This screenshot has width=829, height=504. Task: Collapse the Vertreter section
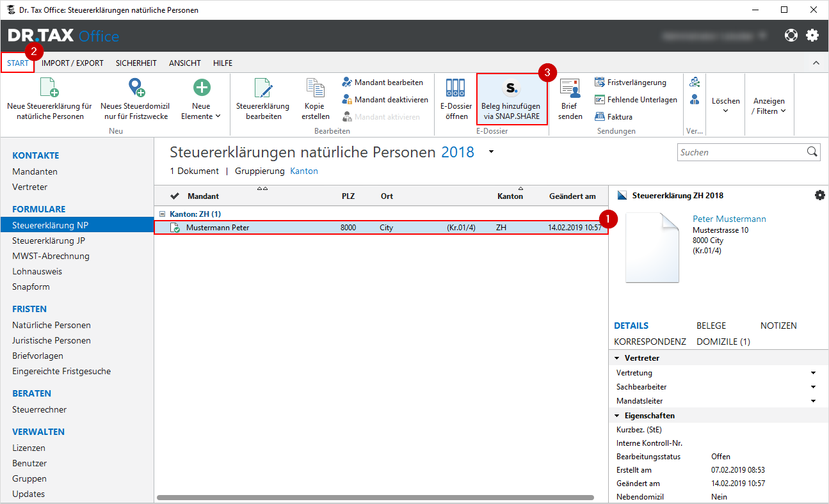pos(617,358)
